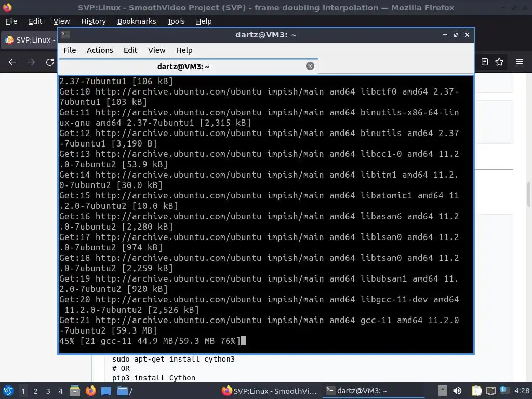
Task: Go back in Firefox
Action: [x=12, y=62]
